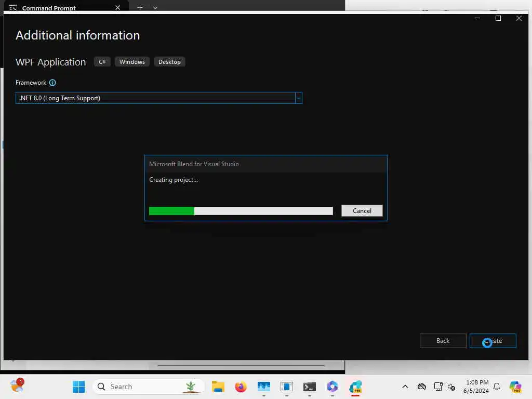Click the Creating project progress bar
Screen dimensions: 532x399
pyautogui.click(x=241, y=211)
